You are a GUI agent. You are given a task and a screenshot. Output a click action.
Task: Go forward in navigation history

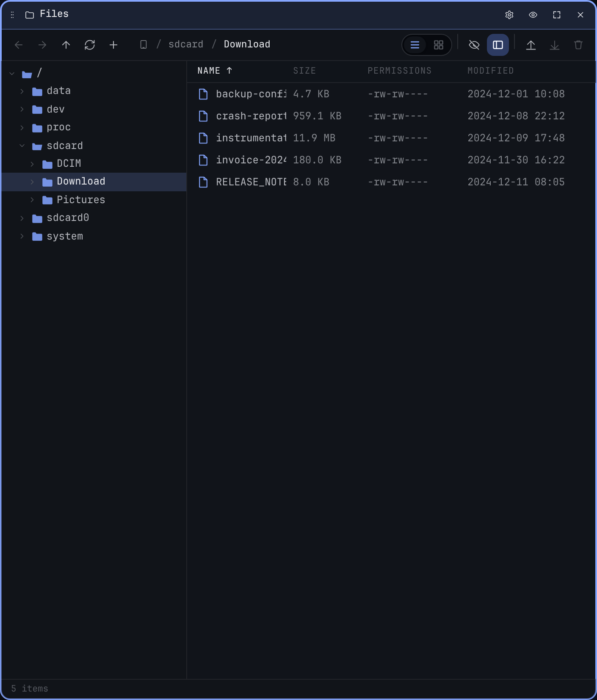42,45
